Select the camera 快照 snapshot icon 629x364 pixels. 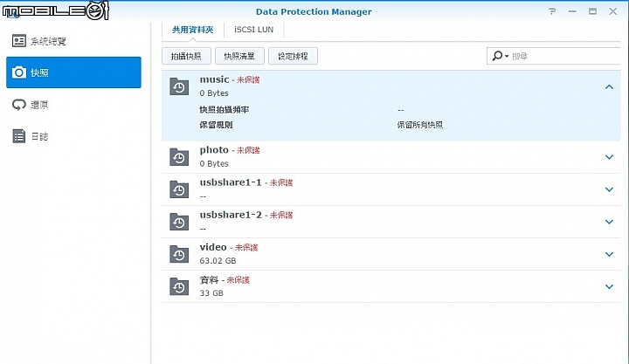pos(19,72)
